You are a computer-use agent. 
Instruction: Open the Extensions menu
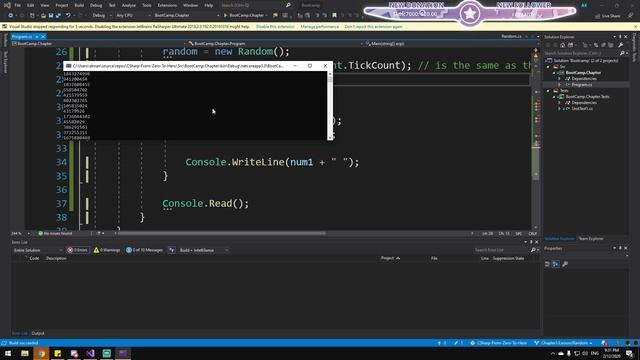coord(167,5)
